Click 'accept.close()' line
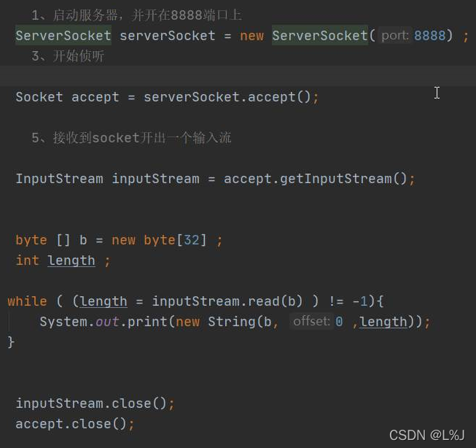The image size is (476, 448). [74, 424]
